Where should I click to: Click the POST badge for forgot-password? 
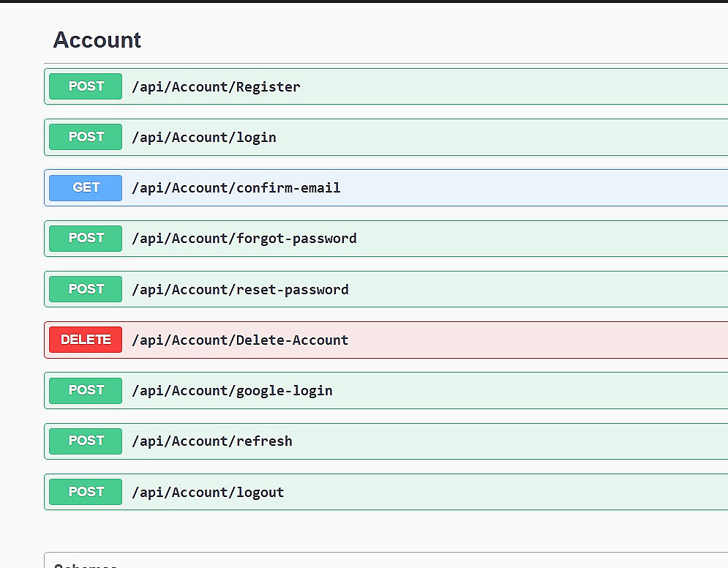click(x=86, y=239)
